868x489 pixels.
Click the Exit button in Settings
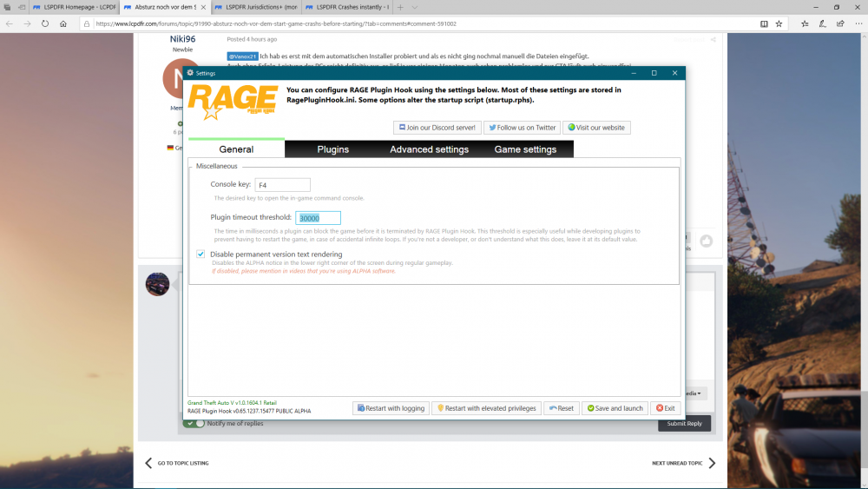coord(666,408)
